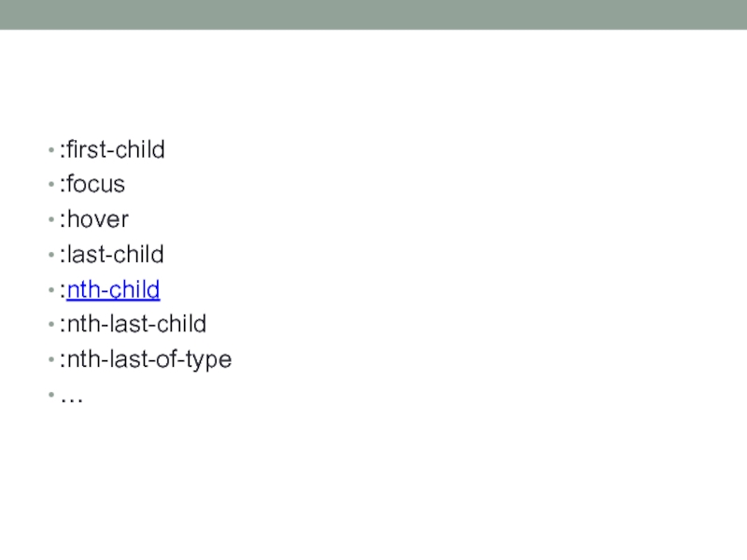This screenshot has width=747, height=560.
Task: Select the :nth-last-of-type text line
Action: pyautogui.click(x=146, y=359)
